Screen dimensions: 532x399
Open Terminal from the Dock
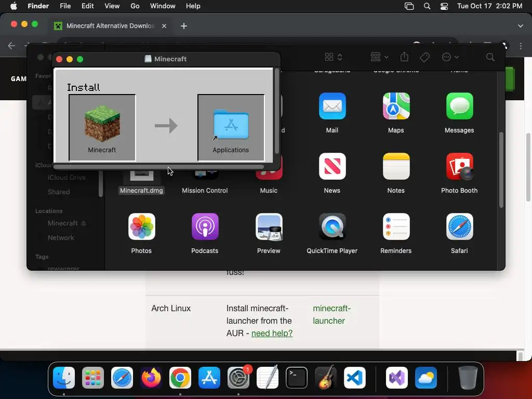(x=297, y=378)
